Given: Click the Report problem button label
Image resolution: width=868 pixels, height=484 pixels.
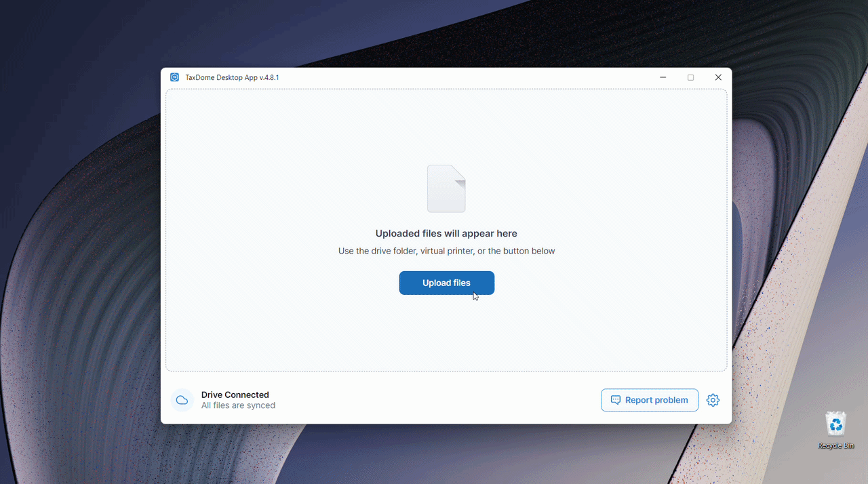Looking at the screenshot, I should [656, 400].
